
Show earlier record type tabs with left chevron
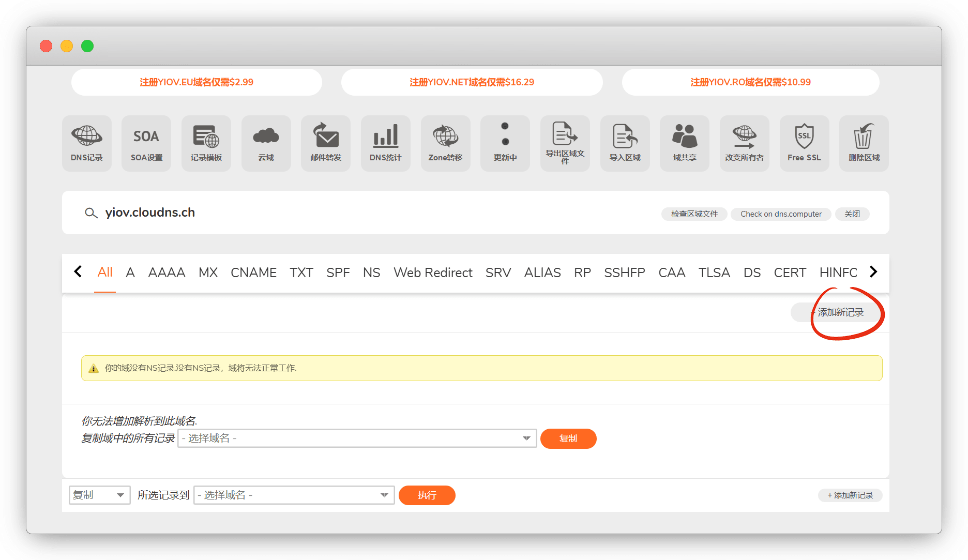[78, 271]
